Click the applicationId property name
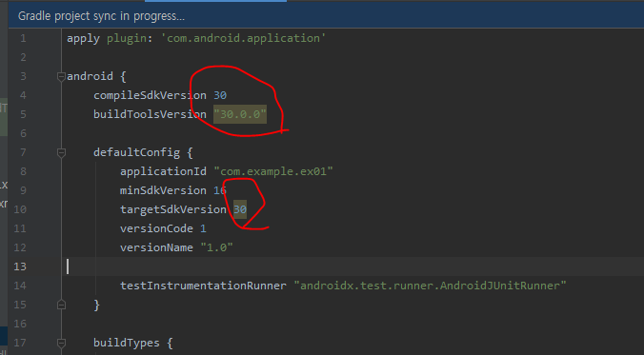The width and height of the screenshot is (644, 355). pyautogui.click(x=163, y=171)
